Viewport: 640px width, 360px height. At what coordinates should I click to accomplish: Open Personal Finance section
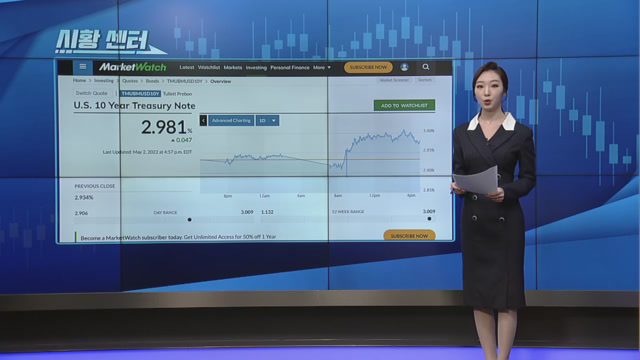290,67
